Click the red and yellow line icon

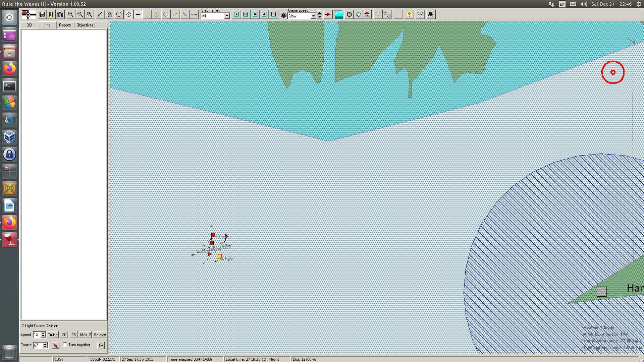point(175,14)
